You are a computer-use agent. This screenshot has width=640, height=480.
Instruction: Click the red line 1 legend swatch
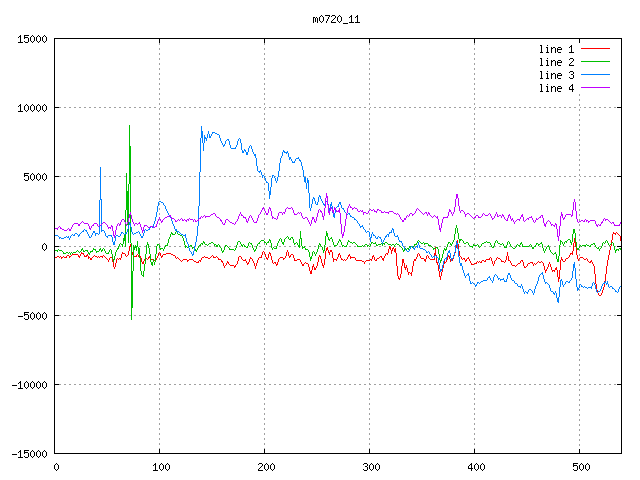click(596, 49)
